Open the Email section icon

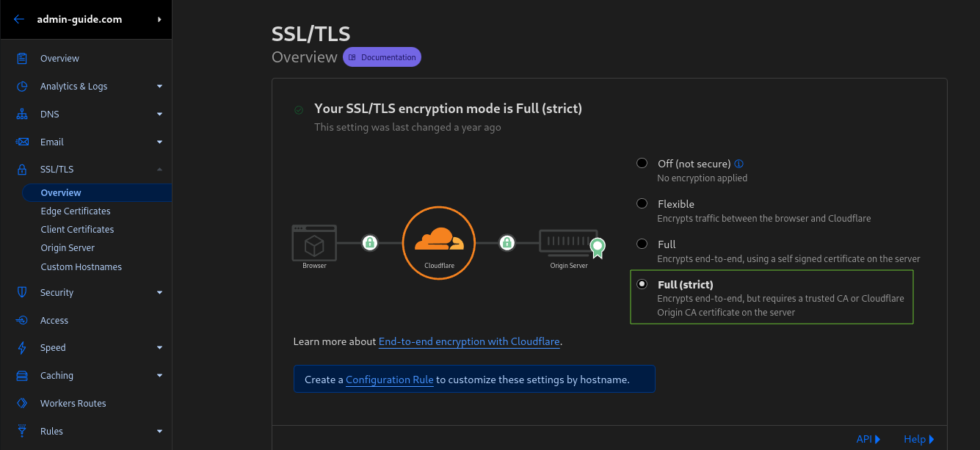pos(23,142)
